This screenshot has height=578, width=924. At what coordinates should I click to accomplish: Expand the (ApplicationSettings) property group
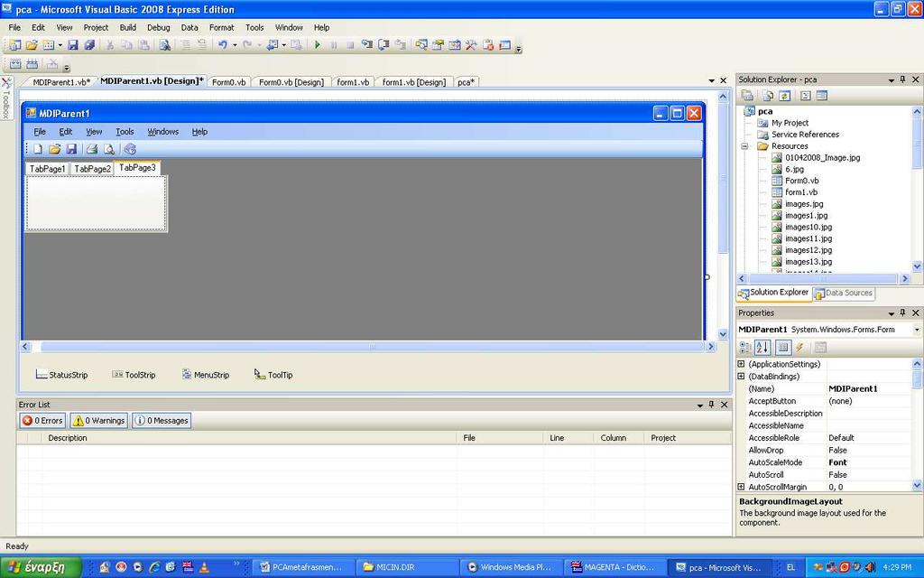[x=742, y=365]
